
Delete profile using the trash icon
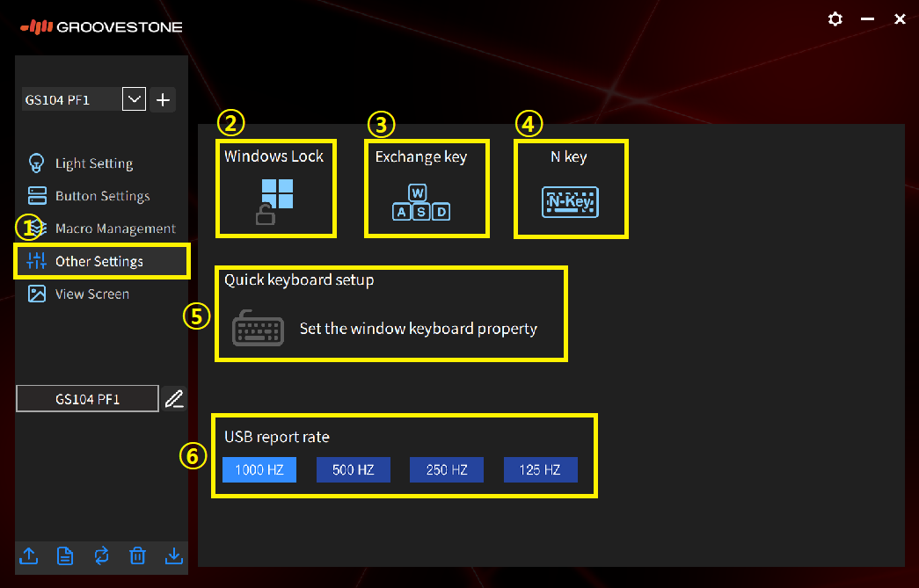tap(137, 555)
